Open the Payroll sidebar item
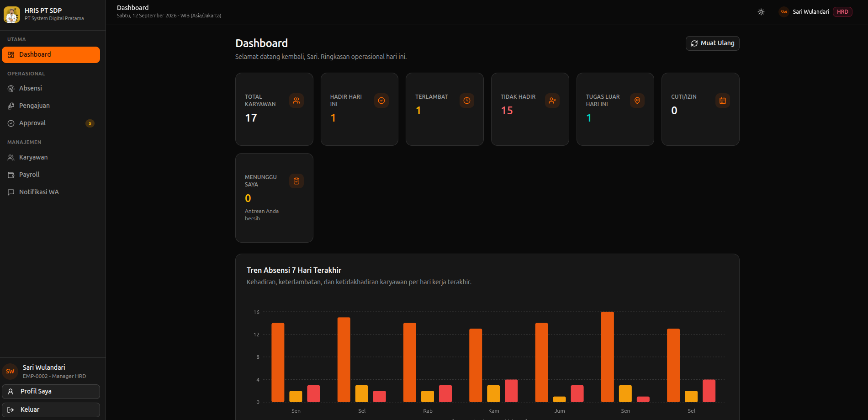Viewport: 868px width, 420px height. (51, 175)
